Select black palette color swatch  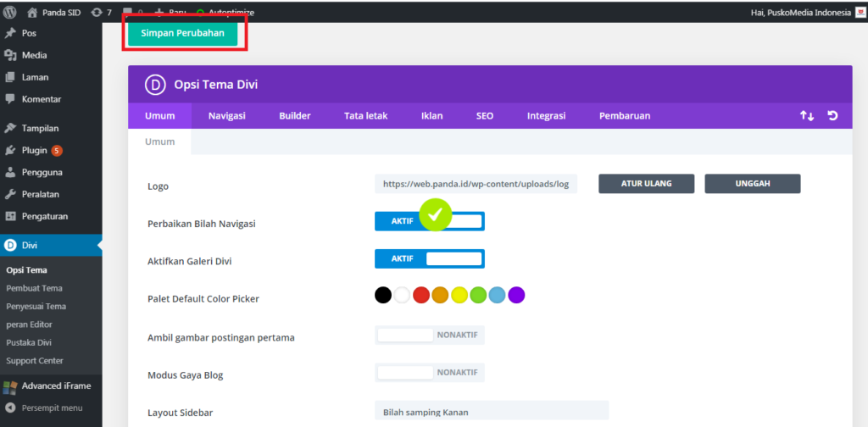click(383, 295)
